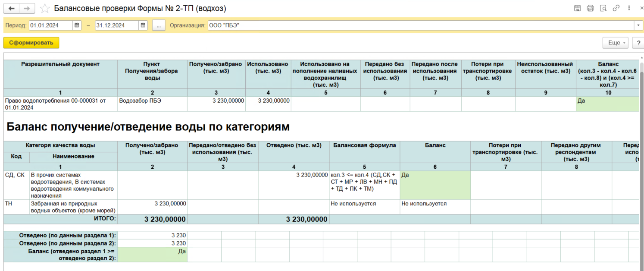Expand the Еще menu
The width and height of the screenshot is (644, 271).
[x=616, y=43]
